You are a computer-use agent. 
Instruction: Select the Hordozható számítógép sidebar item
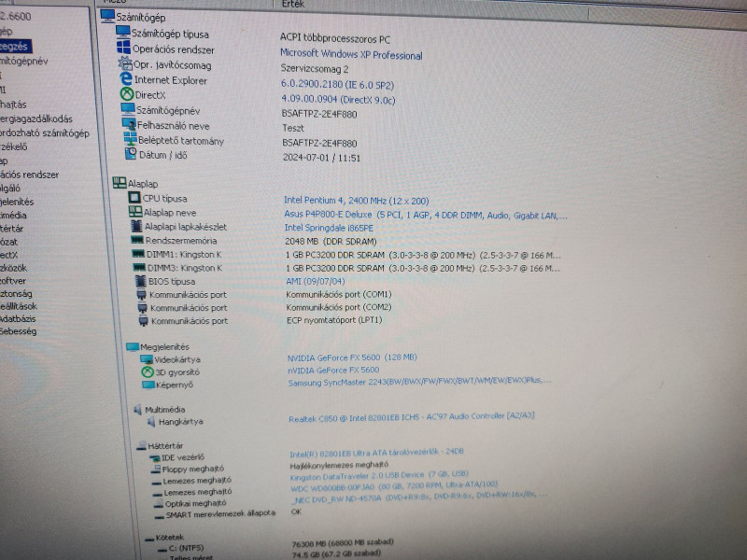coord(45,133)
